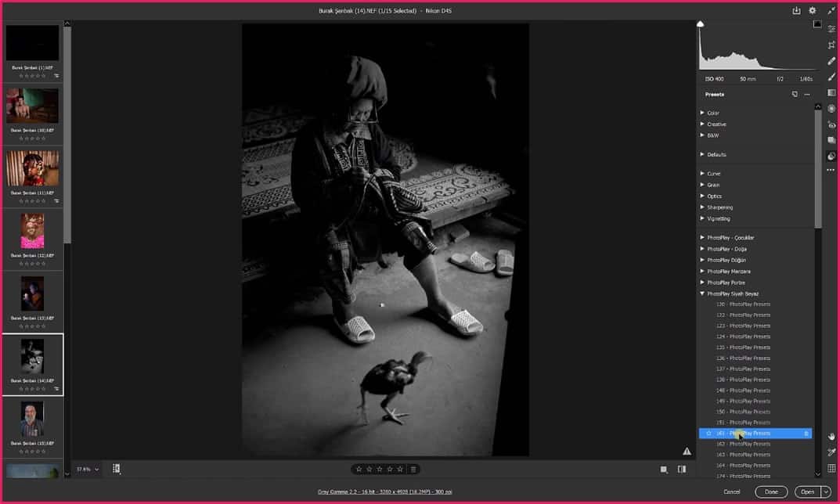Select the Burak Şentak (10) thumbnail
The image size is (840, 504).
[32, 106]
